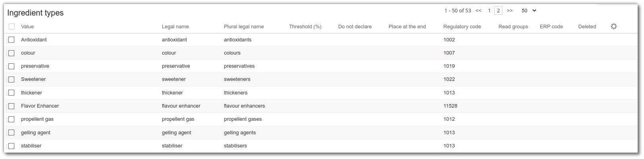Go to page 1 in pagination
This screenshot has width=644, height=159.
tap(489, 11)
